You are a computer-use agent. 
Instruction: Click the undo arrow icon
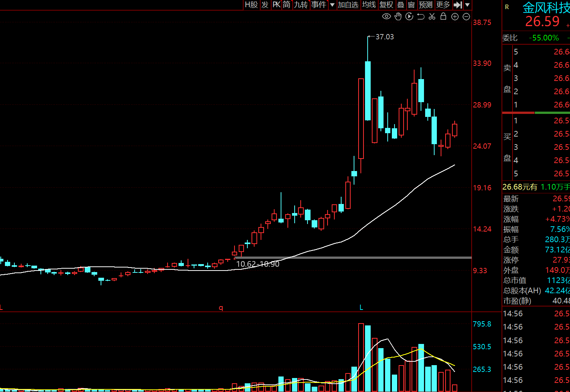coord(421,16)
